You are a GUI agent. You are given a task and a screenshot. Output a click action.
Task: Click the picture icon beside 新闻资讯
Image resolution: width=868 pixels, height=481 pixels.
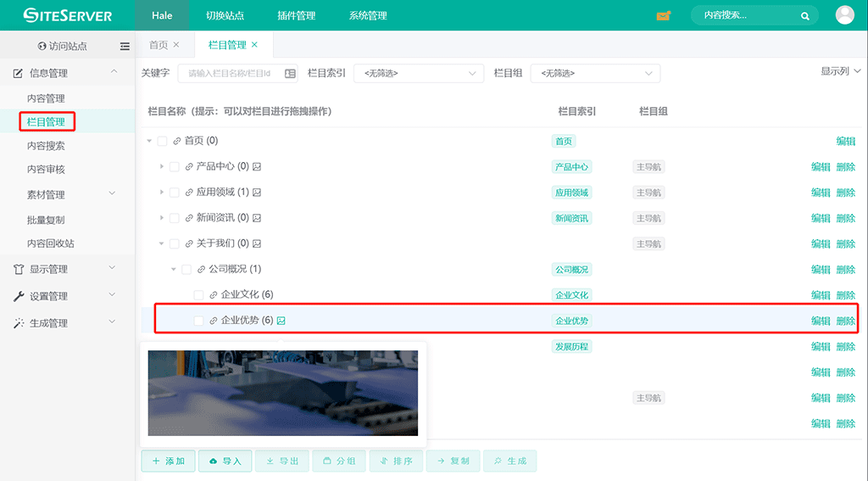pos(257,218)
